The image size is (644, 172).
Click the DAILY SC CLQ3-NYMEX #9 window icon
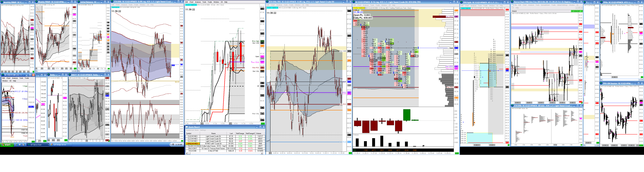click(70, 75)
